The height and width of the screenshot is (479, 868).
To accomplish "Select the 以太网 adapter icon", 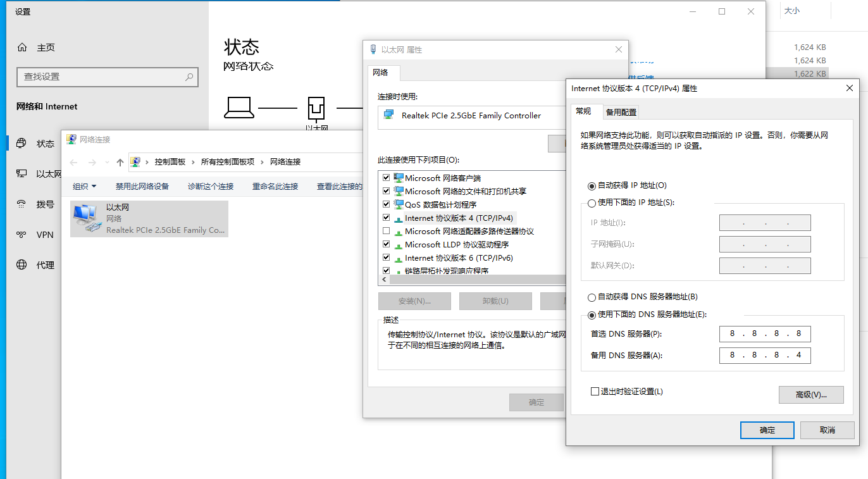I will point(85,218).
